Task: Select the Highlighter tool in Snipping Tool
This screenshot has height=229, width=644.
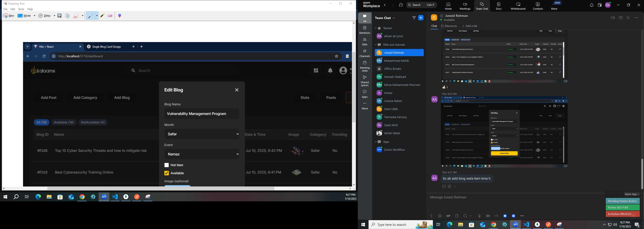Action: pos(102,16)
